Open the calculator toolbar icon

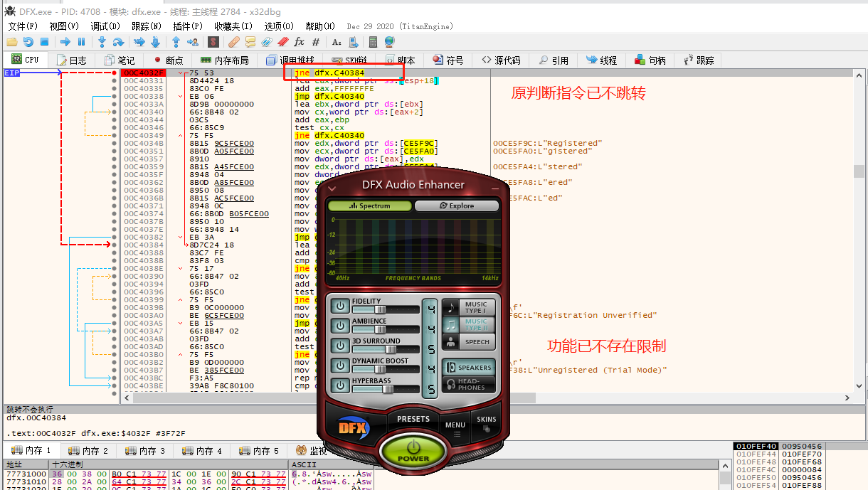pos(373,42)
